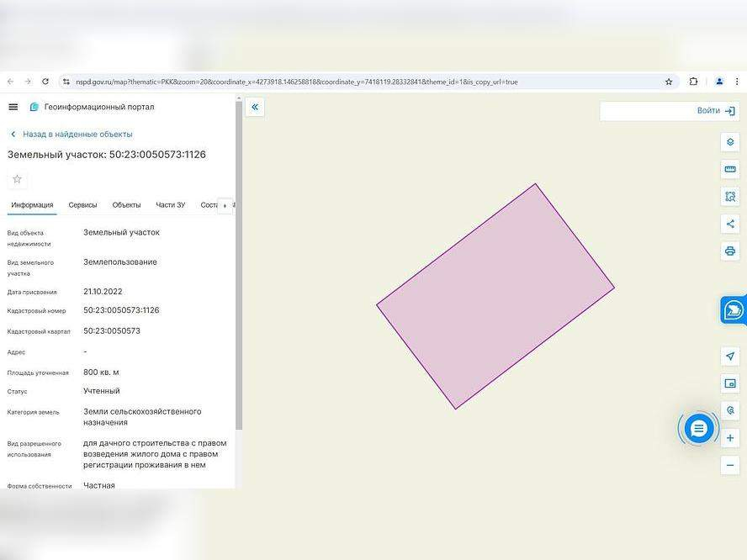
Task: Open the blue chat assistant bubble
Action: (697, 429)
